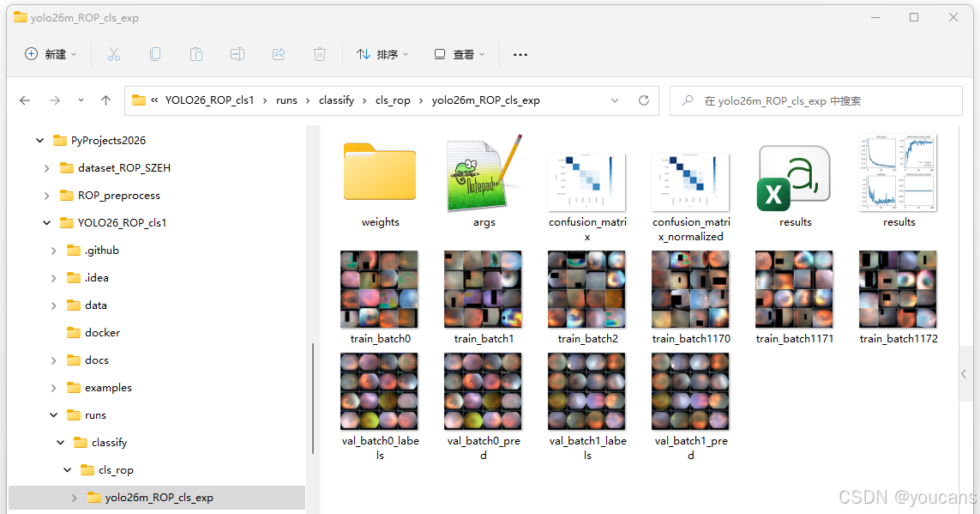The image size is (980, 514).
Task: Select the args Notepad++ file
Action: pos(484,173)
